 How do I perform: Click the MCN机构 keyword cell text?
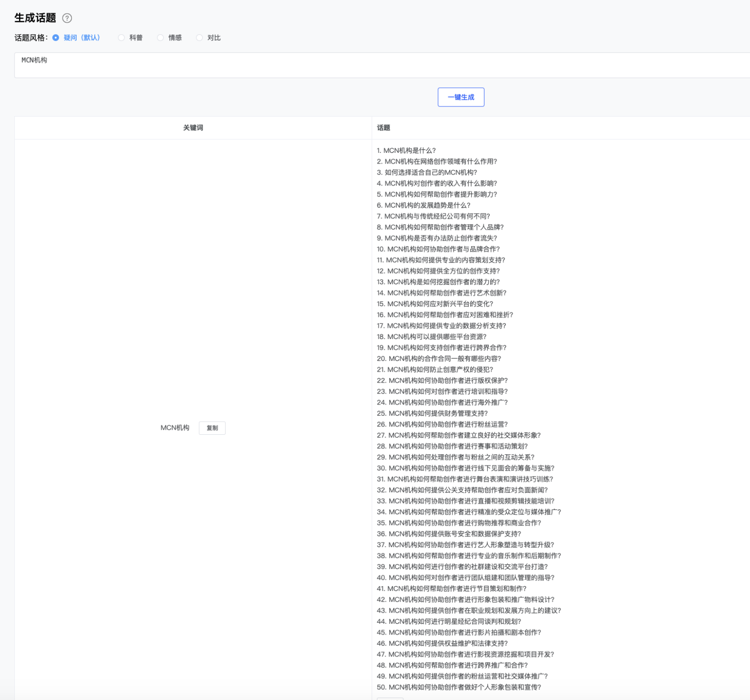175,428
